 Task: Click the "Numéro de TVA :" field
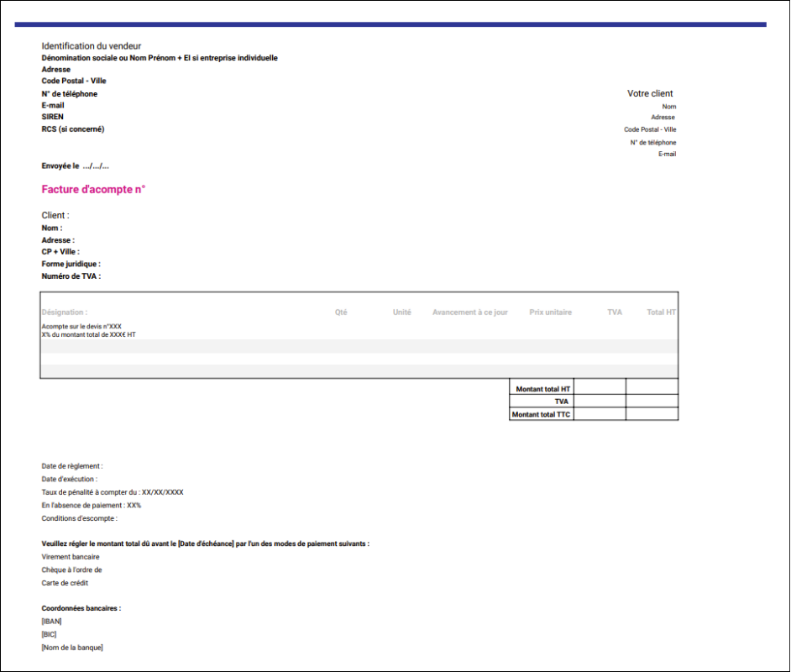click(71, 276)
